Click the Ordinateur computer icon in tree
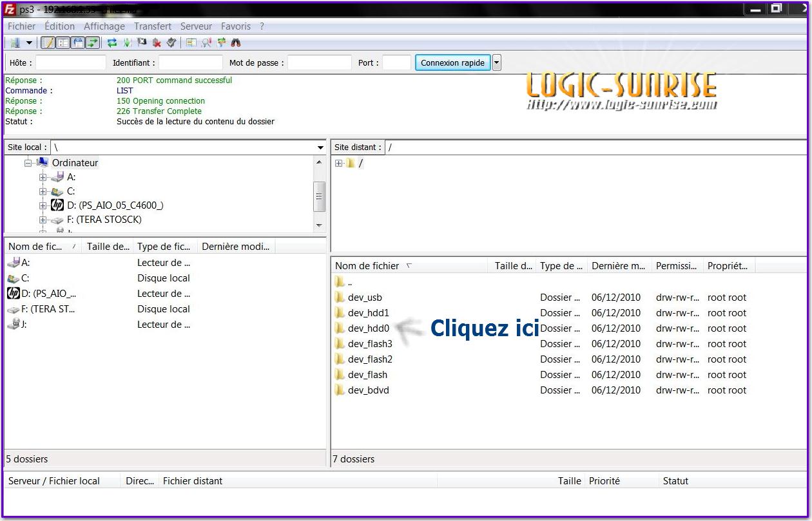This screenshot has height=521, width=812. [x=43, y=162]
